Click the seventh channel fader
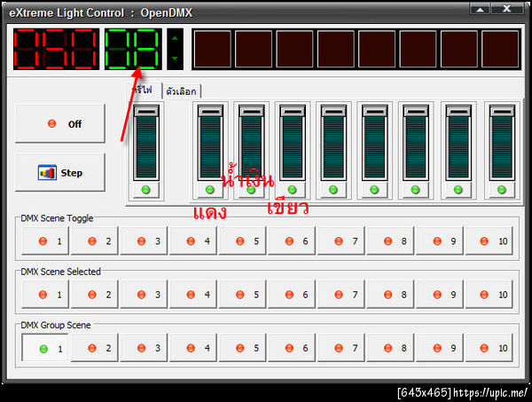The image size is (532, 402). 458,143
